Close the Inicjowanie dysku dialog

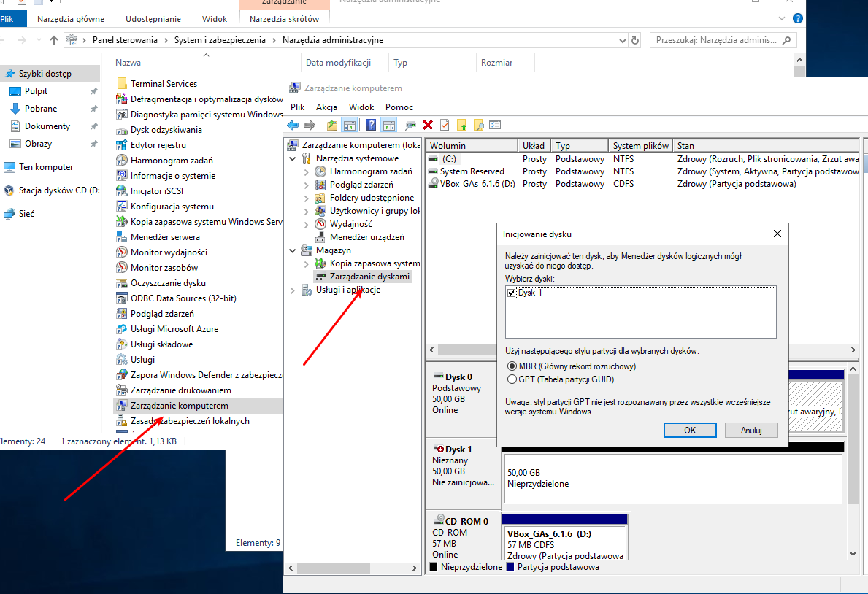pyautogui.click(x=777, y=234)
